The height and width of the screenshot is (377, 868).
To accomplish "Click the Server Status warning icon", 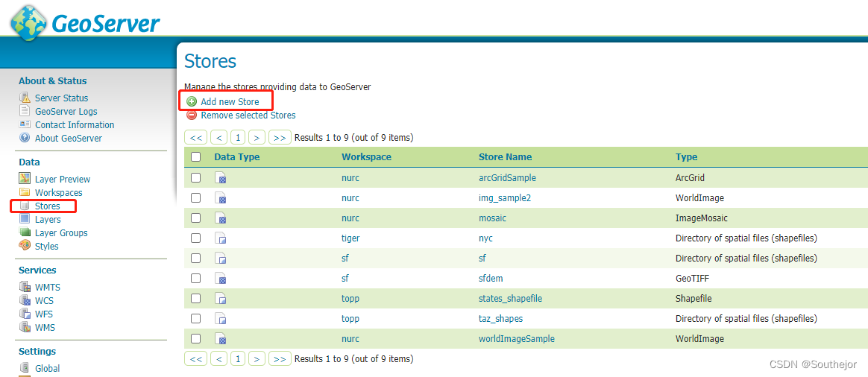I will pos(25,98).
